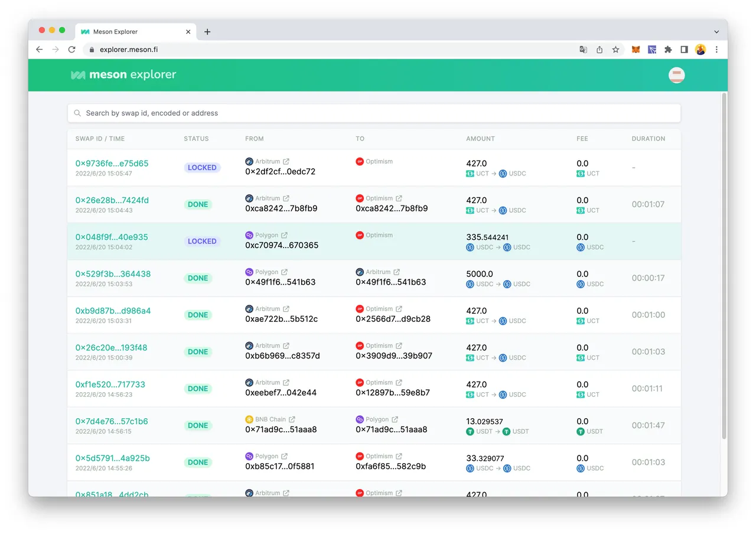Click duration 00:00:17
The height and width of the screenshot is (534, 756).
[x=648, y=278]
